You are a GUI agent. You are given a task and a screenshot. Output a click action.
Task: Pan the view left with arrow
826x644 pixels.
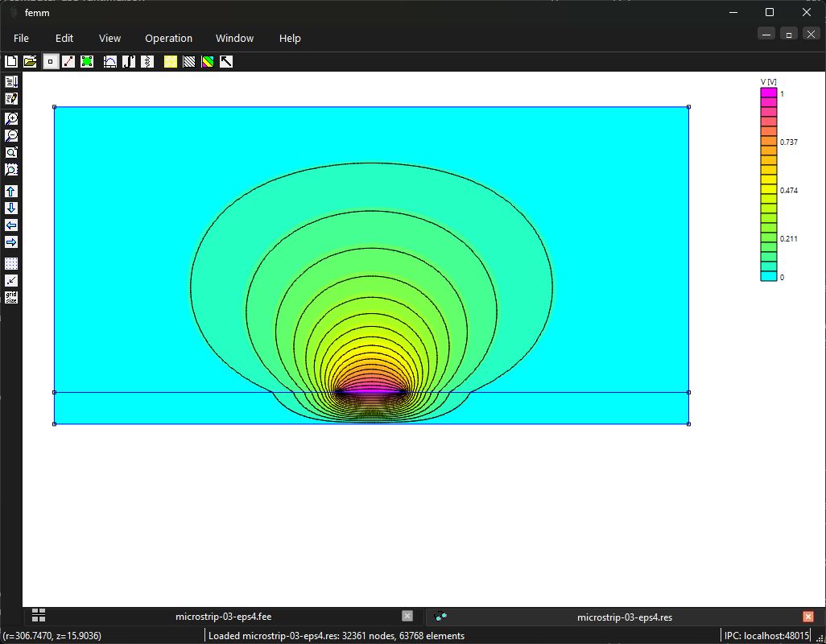[11, 225]
